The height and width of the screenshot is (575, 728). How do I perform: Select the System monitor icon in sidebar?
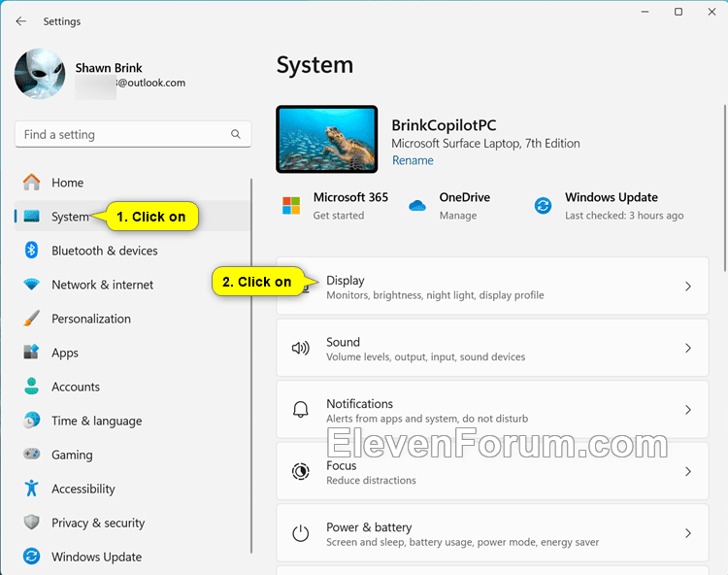click(x=32, y=216)
